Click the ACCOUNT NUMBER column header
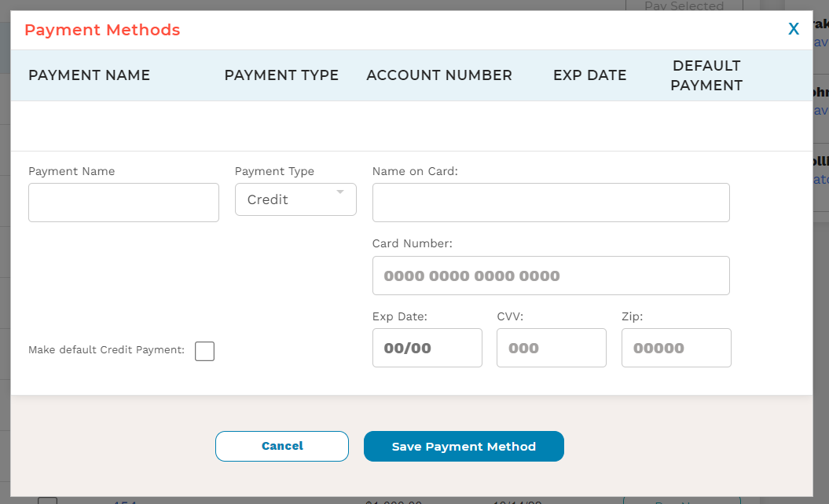 point(439,75)
